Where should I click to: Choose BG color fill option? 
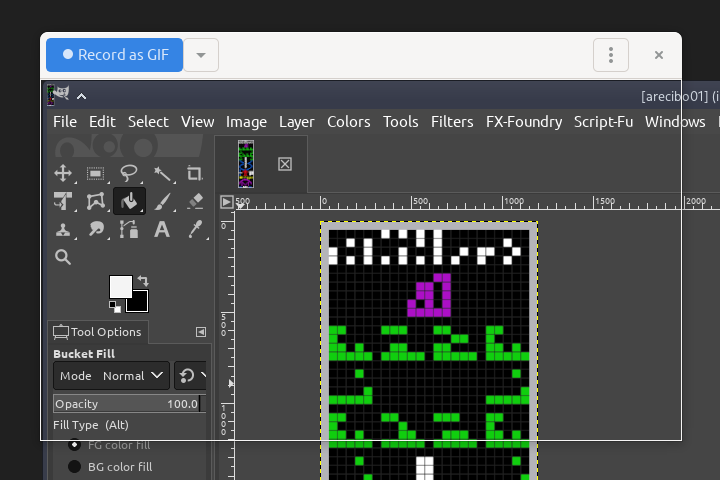(110, 467)
